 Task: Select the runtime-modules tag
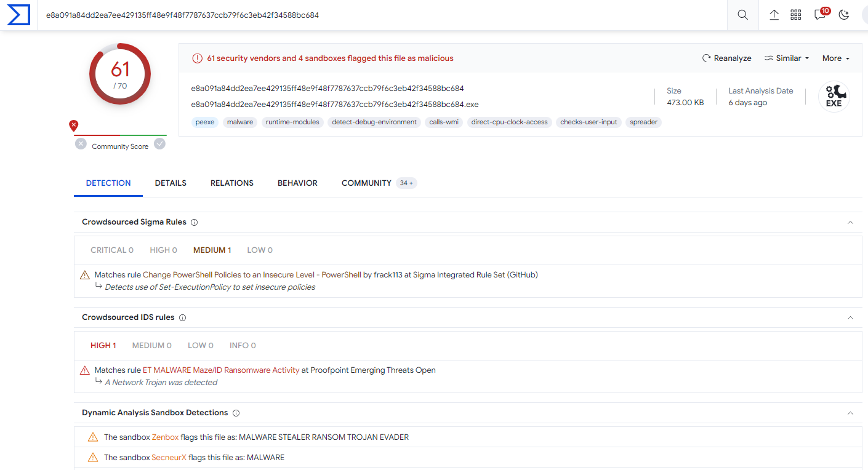(292, 122)
